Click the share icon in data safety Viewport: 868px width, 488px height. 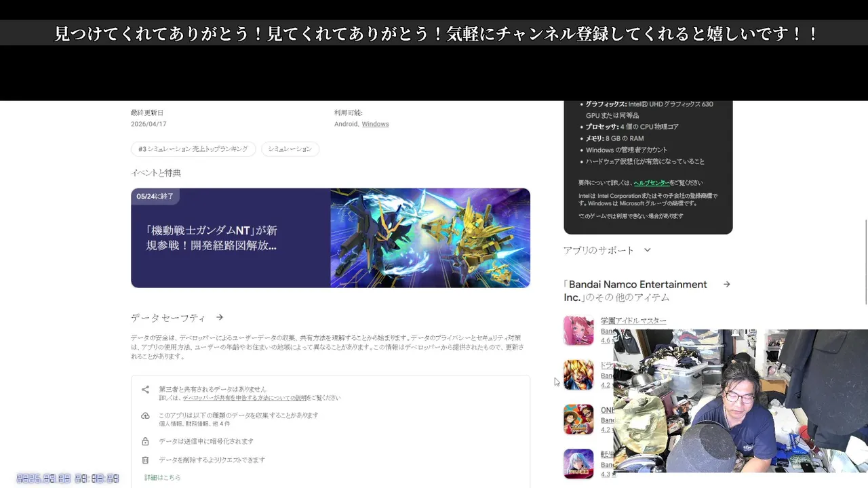145,390
